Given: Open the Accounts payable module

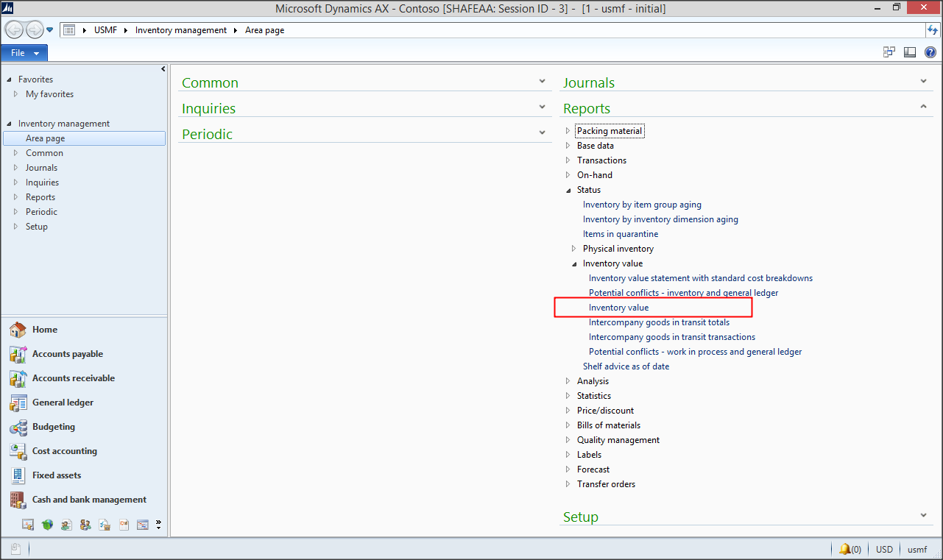Looking at the screenshot, I should coord(84,354).
